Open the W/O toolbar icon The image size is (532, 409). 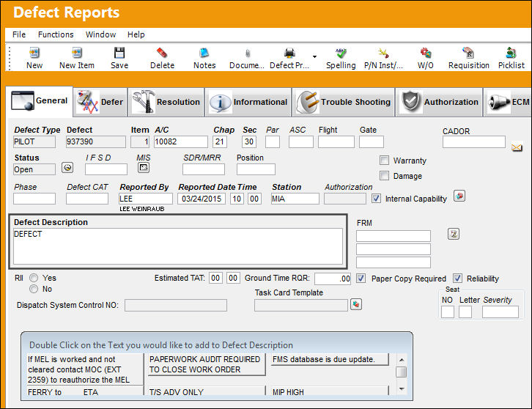click(x=426, y=53)
